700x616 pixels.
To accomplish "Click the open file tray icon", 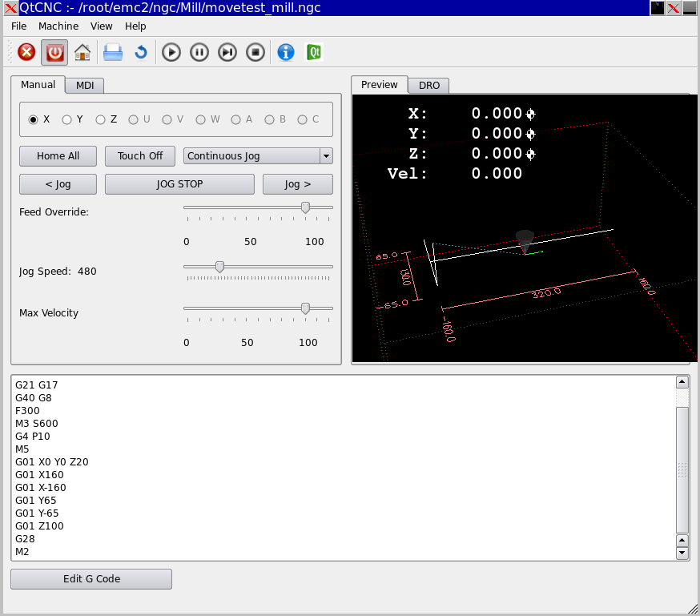I will tap(113, 53).
